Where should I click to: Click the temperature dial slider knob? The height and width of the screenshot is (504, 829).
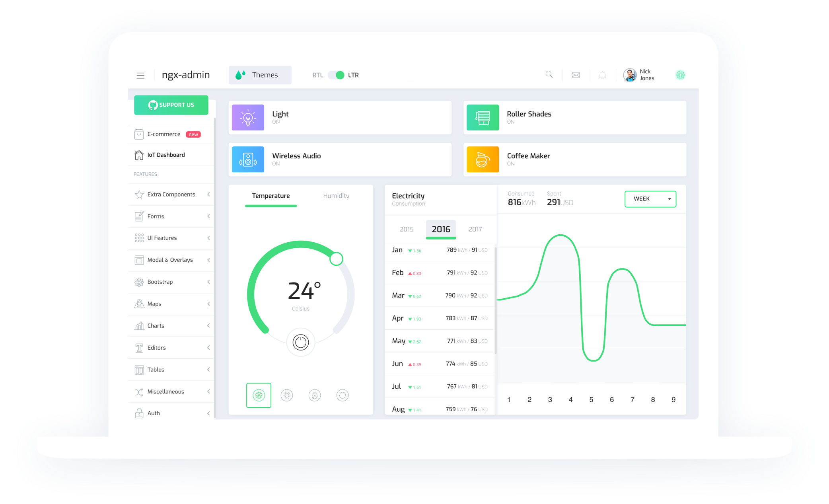(337, 259)
